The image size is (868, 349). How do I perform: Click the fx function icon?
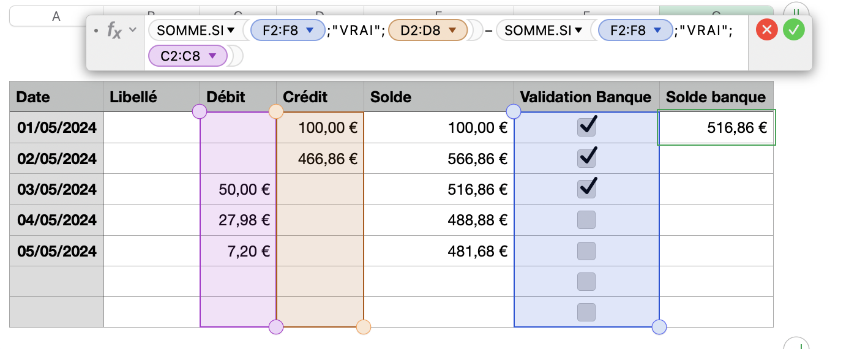(x=114, y=30)
